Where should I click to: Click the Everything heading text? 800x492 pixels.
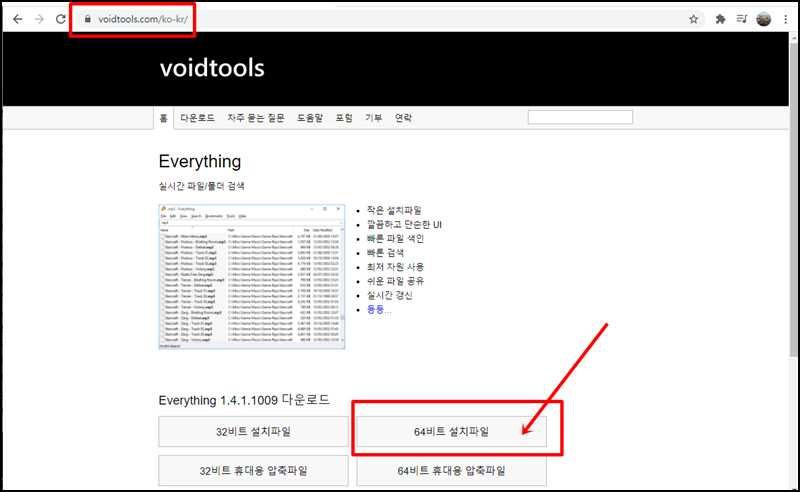click(199, 162)
